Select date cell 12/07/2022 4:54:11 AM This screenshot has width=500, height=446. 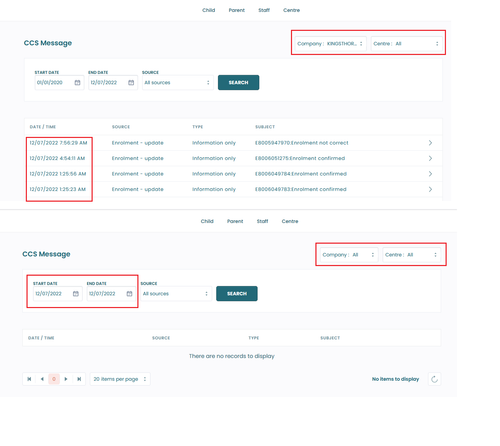coord(57,158)
